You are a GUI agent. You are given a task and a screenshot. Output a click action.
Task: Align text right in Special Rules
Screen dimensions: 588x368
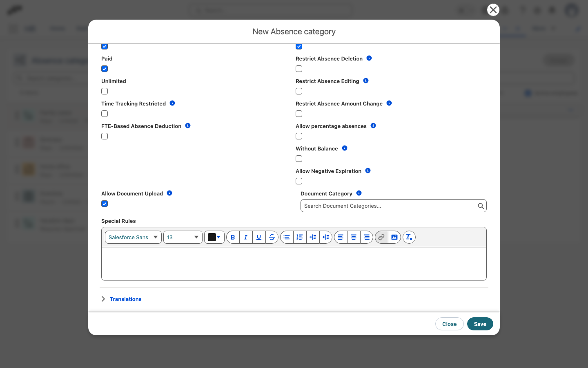(x=367, y=237)
